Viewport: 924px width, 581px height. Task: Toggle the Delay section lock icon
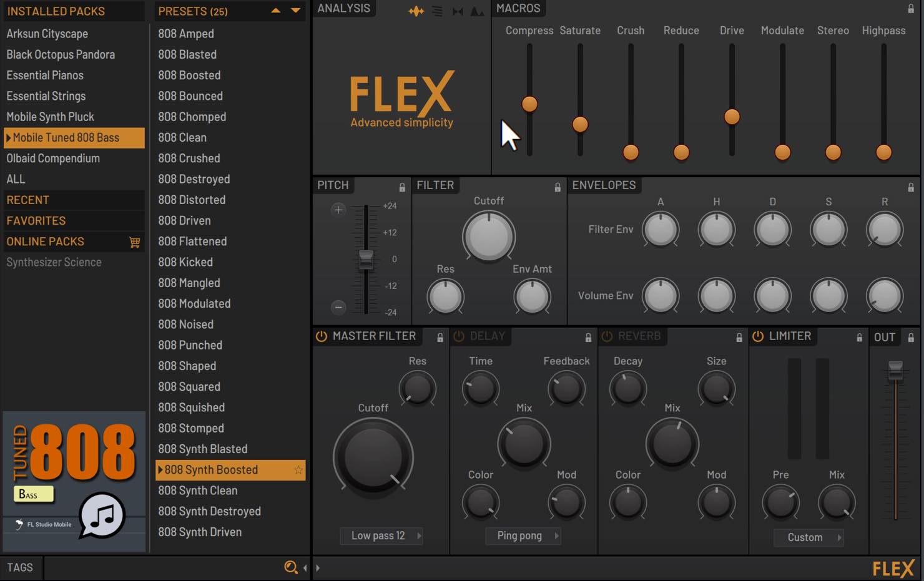click(588, 338)
